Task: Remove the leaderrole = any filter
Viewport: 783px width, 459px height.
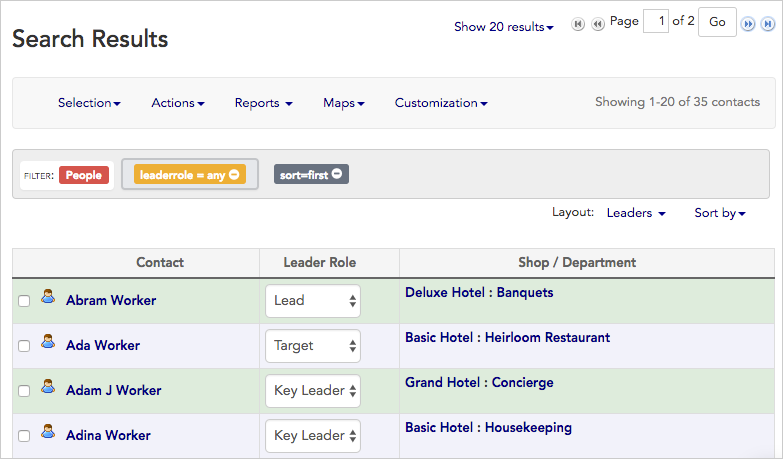Action: 234,175
